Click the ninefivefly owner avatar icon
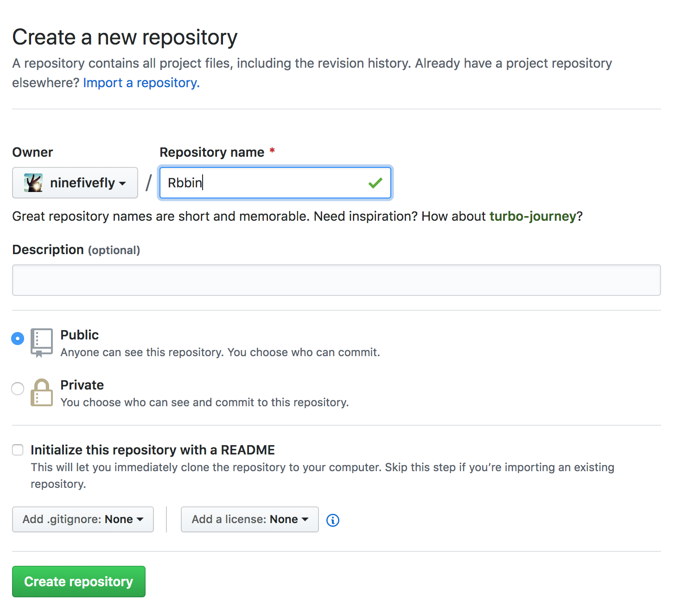 click(33, 183)
